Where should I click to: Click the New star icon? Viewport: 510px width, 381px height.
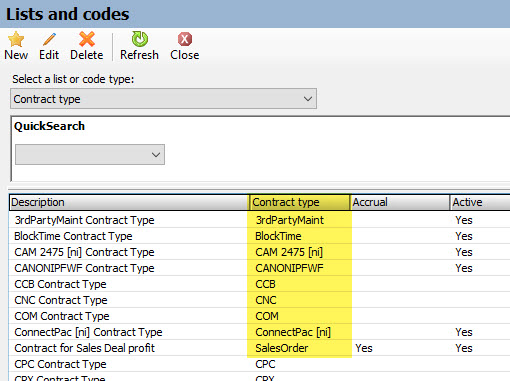(16, 39)
